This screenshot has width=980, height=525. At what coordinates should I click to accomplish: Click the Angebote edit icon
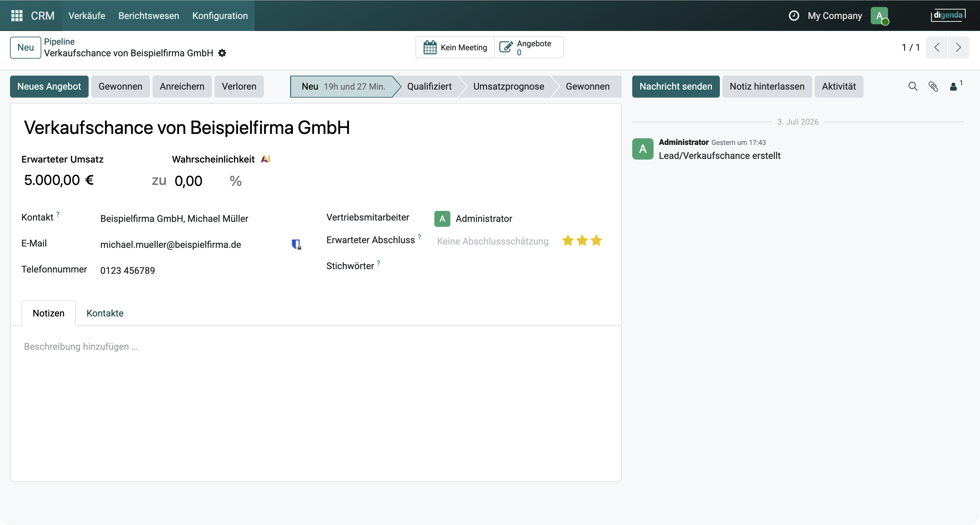tap(506, 47)
